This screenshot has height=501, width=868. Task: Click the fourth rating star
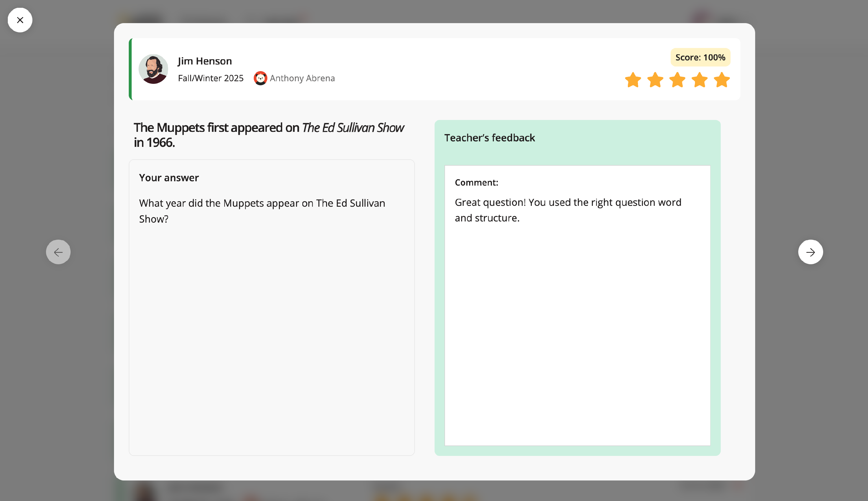click(700, 80)
